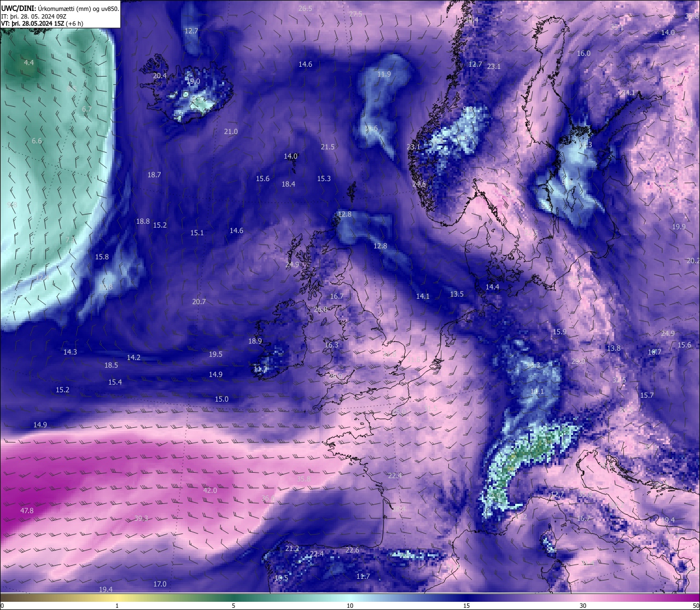Click the 35.8 value on the map
Viewport: 700px width, 610px height.
click(x=304, y=479)
